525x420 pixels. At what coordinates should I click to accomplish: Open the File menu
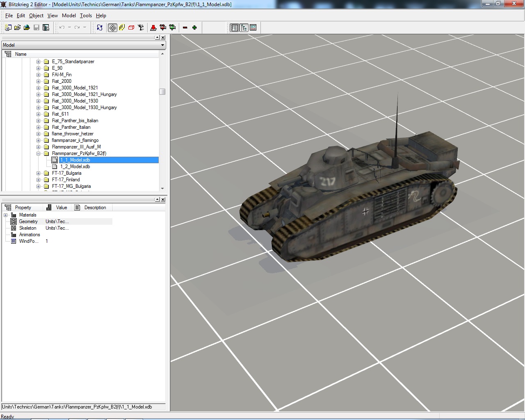pos(9,16)
